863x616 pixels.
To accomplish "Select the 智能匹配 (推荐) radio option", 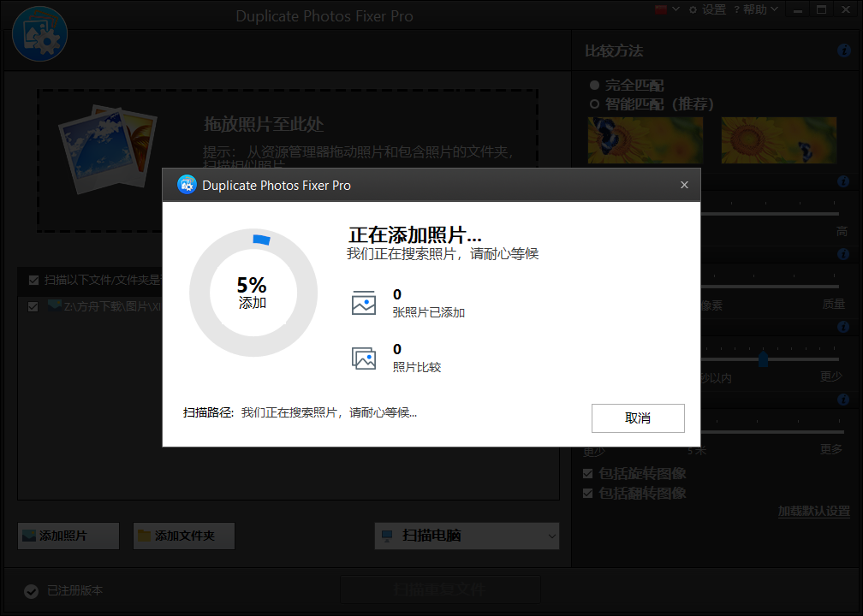I will (652, 104).
